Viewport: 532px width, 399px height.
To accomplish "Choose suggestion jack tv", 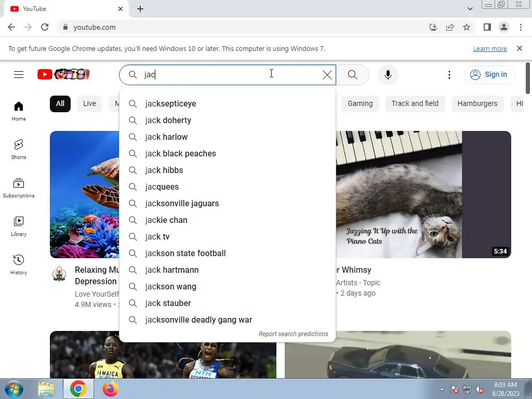I will (x=228, y=237).
